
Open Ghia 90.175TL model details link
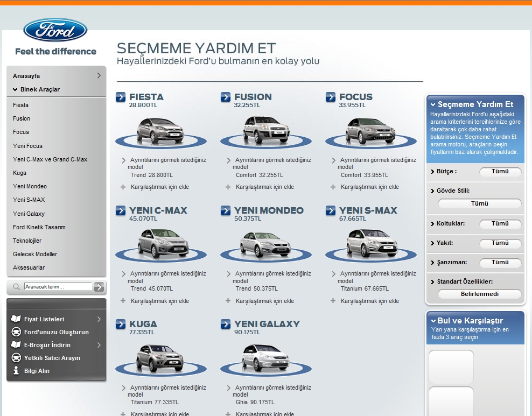pos(255,402)
